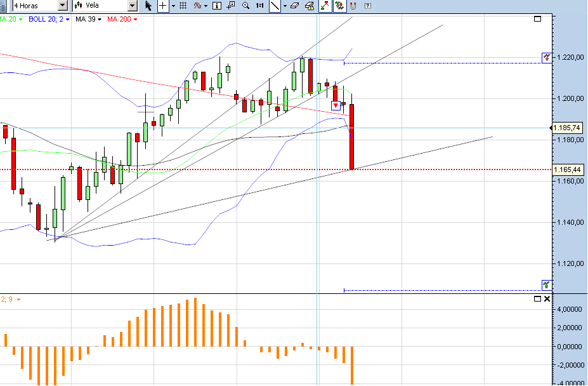Click the upper blue dashed order line
The width and height of the screenshot is (588, 386).
(x=443, y=63)
